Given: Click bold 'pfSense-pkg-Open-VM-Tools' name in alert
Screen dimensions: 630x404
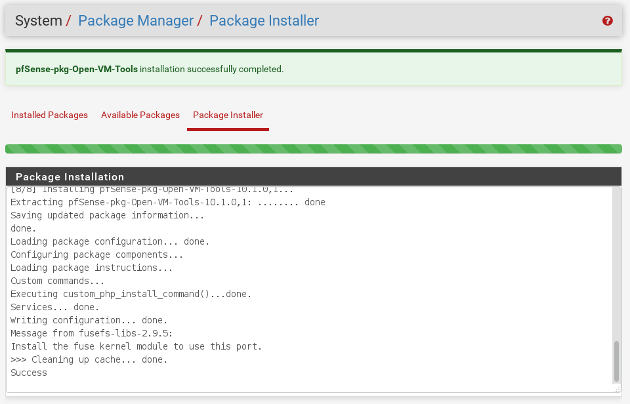Looking at the screenshot, I should [76, 69].
